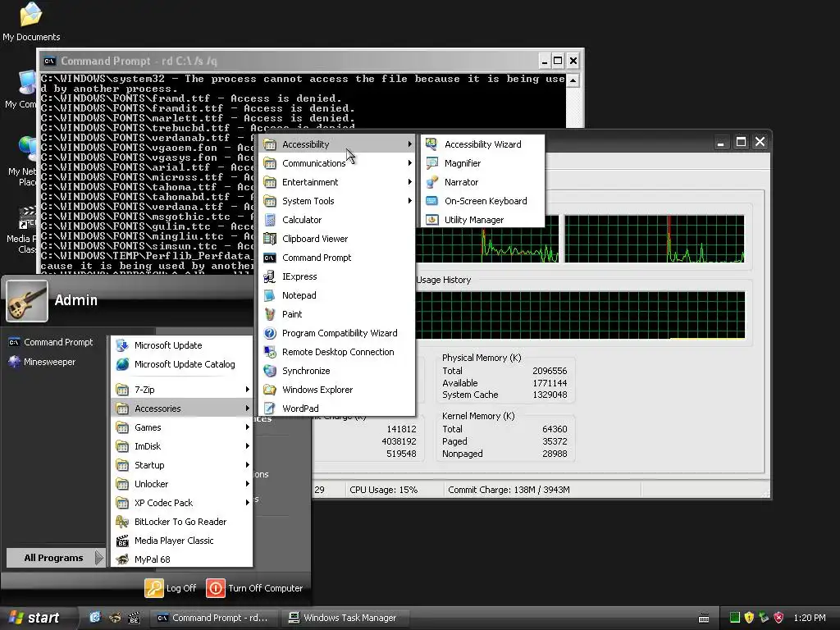Click Physical Memory Total value 2096556
This screenshot has width=840, height=630.
pos(550,371)
